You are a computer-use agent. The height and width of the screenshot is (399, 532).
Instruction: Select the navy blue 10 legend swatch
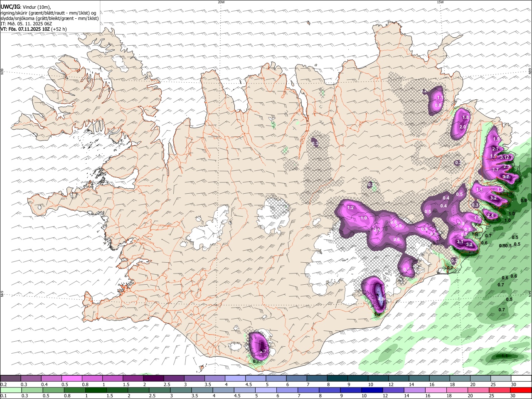click(372, 390)
